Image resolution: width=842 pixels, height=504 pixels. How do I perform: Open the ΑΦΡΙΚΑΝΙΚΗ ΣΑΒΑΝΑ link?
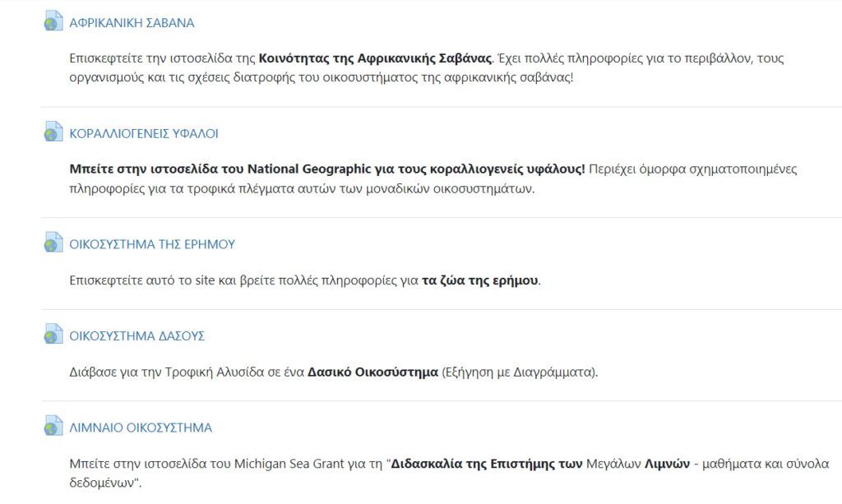pyautogui.click(x=132, y=23)
